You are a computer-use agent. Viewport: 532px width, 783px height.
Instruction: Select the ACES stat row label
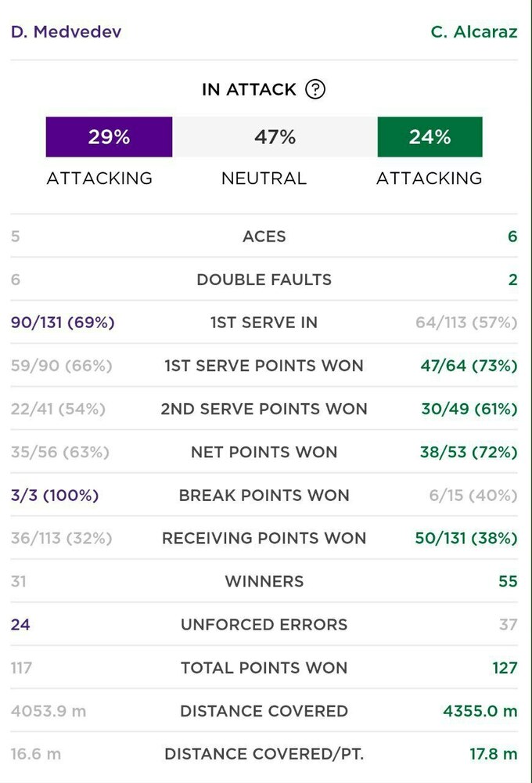click(x=264, y=236)
